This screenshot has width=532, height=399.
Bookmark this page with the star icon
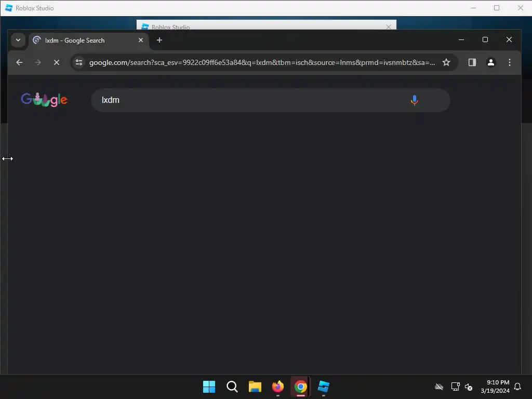tap(446, 62)
